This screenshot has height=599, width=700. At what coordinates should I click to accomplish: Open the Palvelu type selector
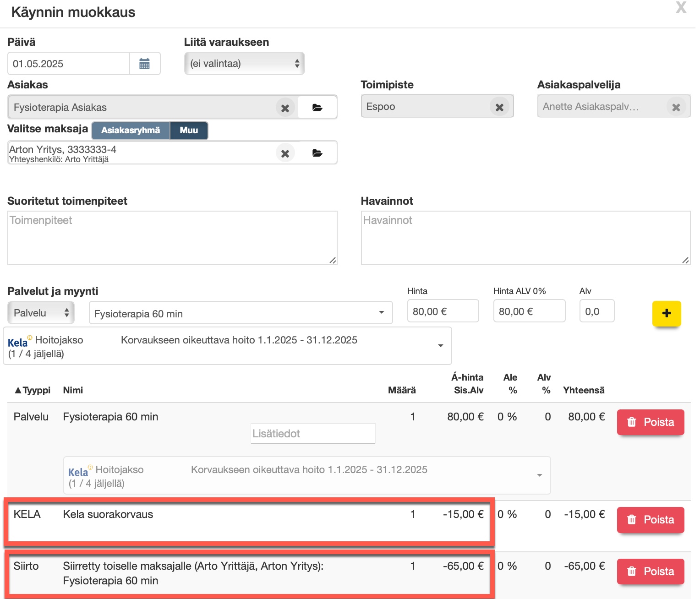coord(41,313)
